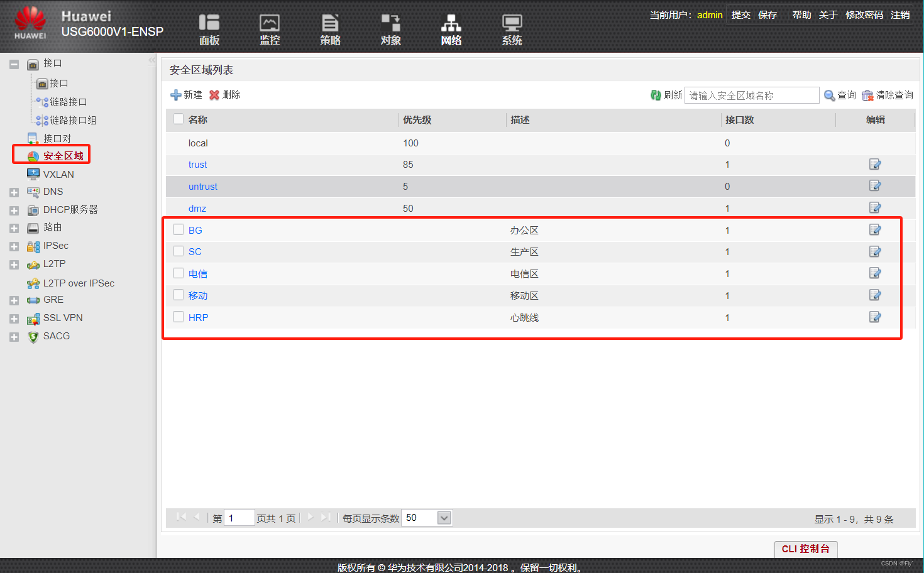The image size is (924, 573).
Task: Sort by the 优先级 column header
Action: point(417,119)
